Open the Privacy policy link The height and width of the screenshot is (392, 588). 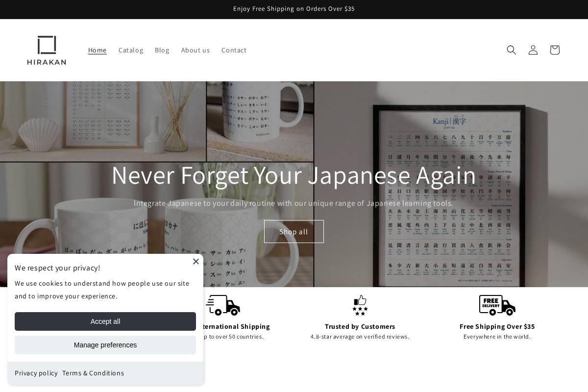36,373
